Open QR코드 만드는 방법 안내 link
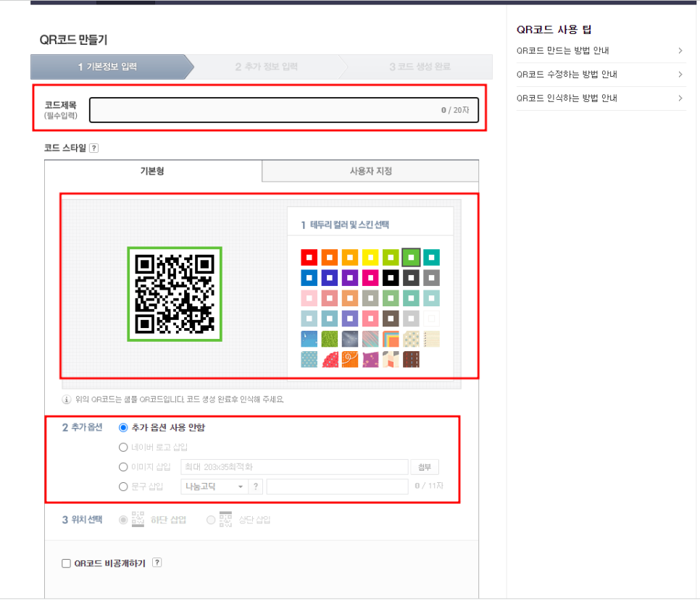 coord(562,51)
